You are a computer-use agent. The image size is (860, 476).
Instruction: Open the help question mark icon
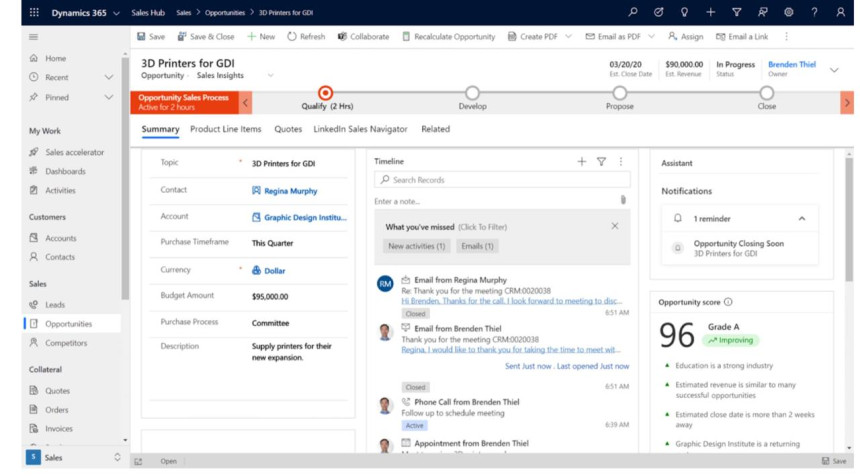click(814, 12)
